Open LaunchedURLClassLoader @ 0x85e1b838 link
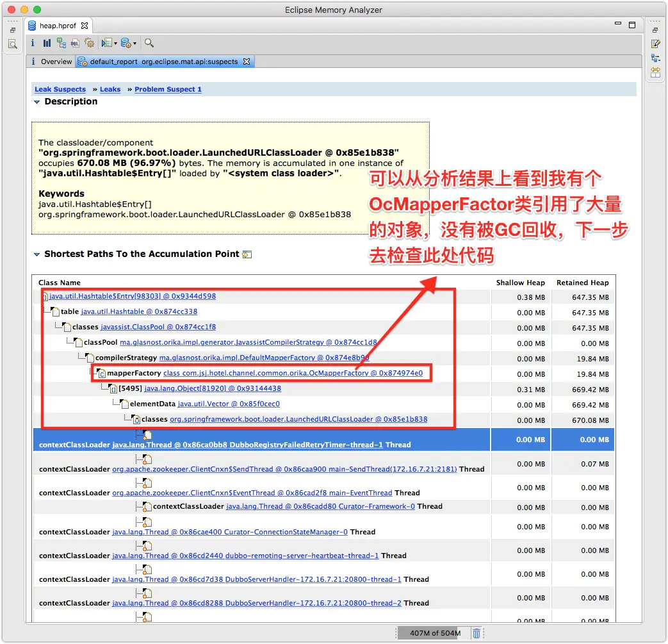The image size is (668, 644). click(x=298, y=419)
